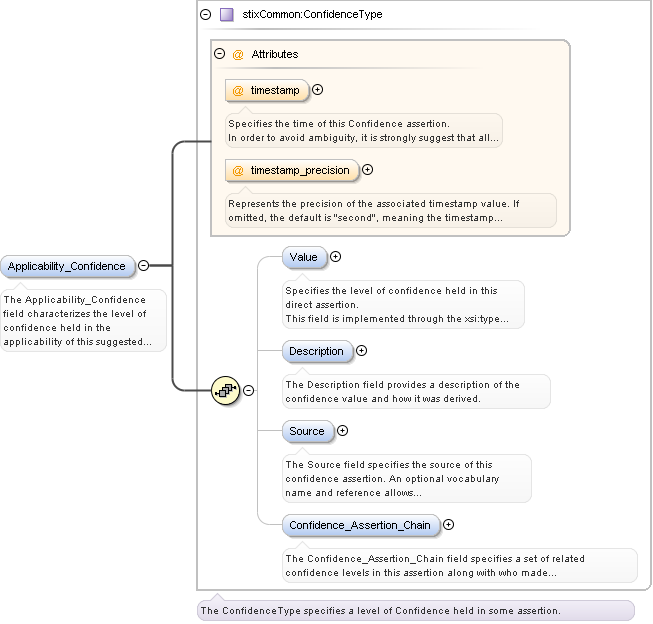Collapse the Attributes group

tap(219, 53)
